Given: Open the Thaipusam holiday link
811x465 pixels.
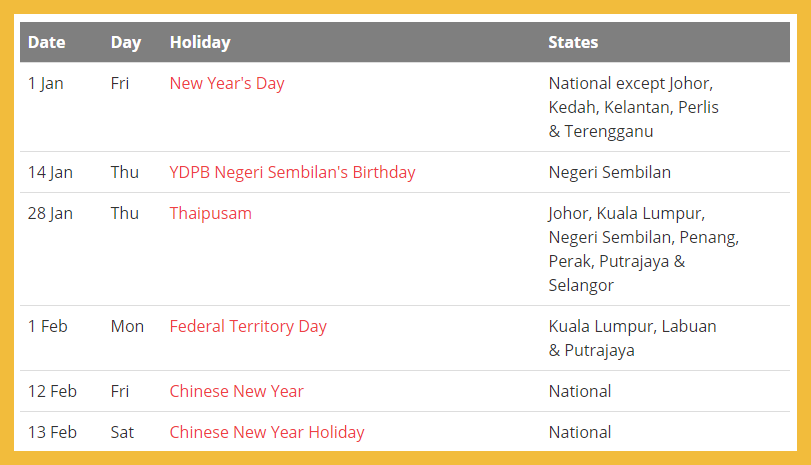Looking at the screenshot, I should click(210, 213).
